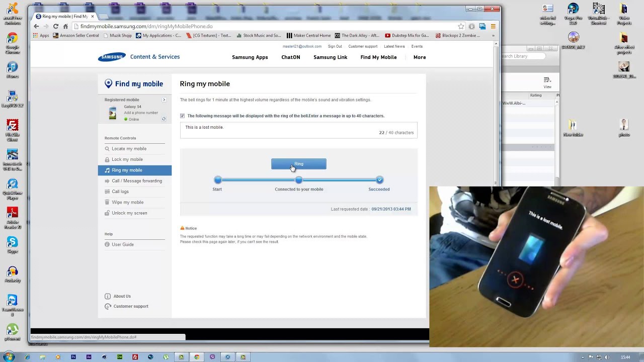644x362 pixels.
Task: Open Dreamweaver from the taskbar
Action: [120, 357]
